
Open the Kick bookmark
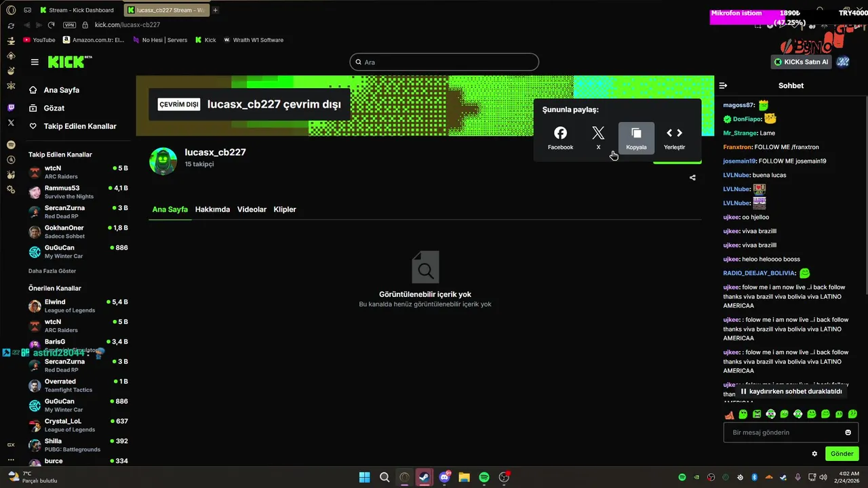205,40
